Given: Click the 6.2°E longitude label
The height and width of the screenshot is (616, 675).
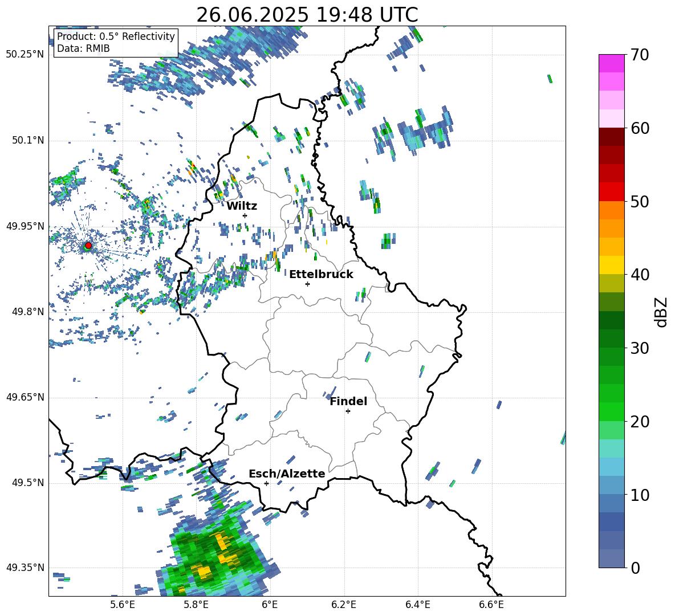Looking at the screenshot, I should click(344, 605).
